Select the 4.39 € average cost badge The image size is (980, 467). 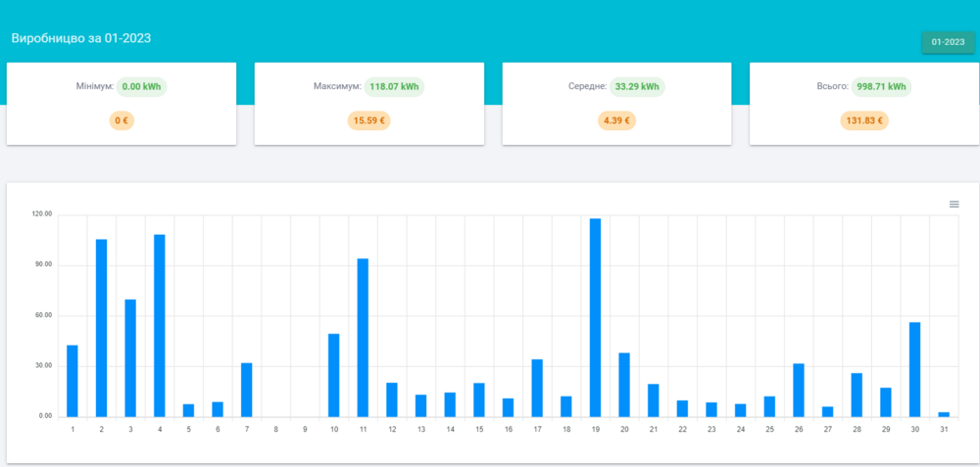(616, 120)
